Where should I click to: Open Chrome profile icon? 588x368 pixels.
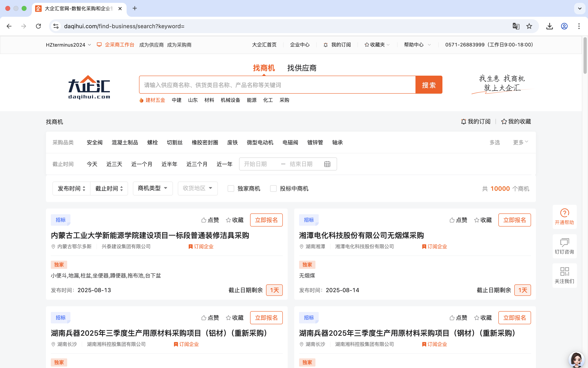point(564,26)
